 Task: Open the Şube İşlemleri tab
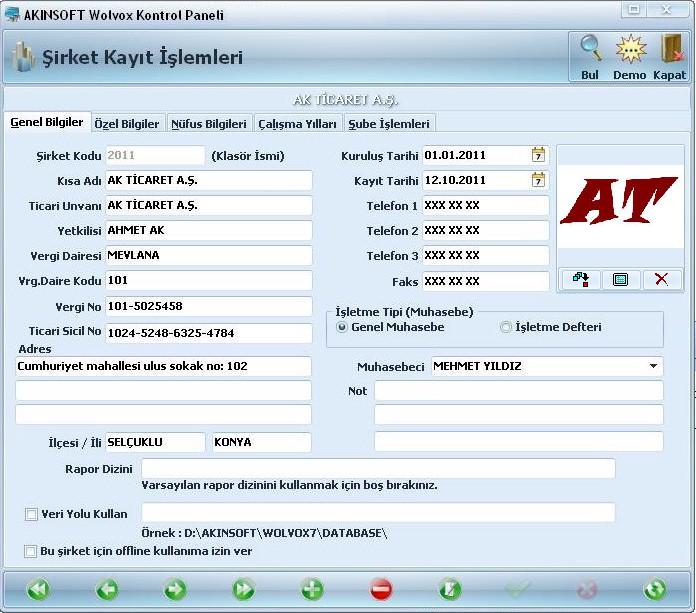pyautogui.click(x=389, y=124)
